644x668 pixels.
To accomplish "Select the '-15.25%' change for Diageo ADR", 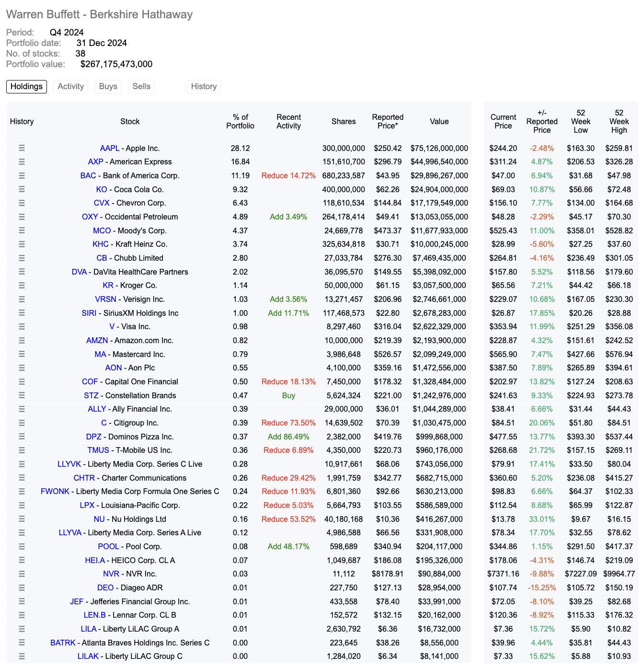I will click(542, 588).
